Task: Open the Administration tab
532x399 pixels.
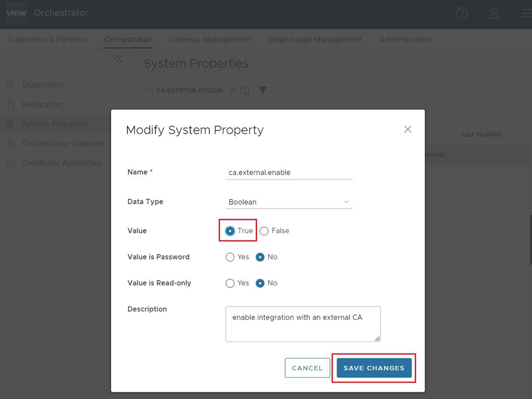Action: [x=406, y=39]
